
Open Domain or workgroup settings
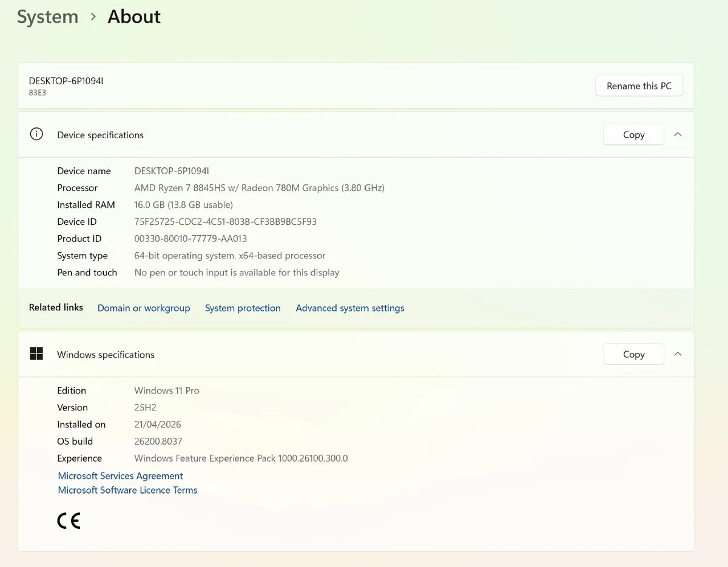[144, 308]
